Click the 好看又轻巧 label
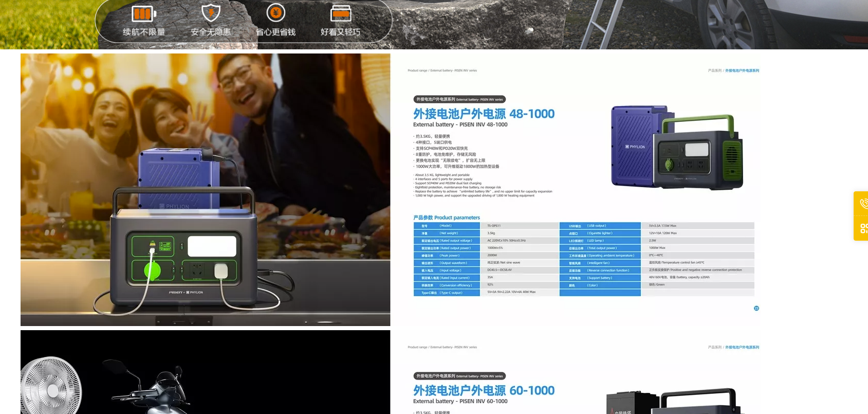Image resolution: width=868 pixels, height=414 pixels. (x=341, y=32)
